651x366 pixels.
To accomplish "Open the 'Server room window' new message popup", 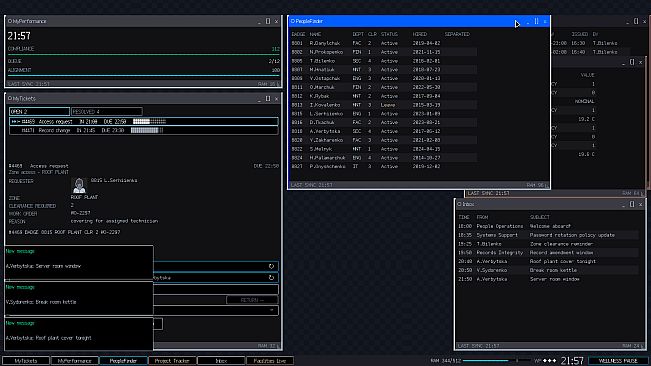I will pos(79,263).
